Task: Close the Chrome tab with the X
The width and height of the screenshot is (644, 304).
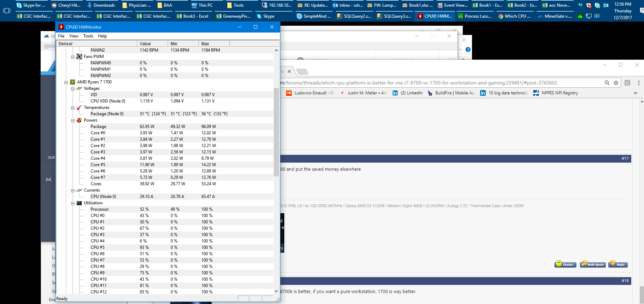Action: [289, 71]
